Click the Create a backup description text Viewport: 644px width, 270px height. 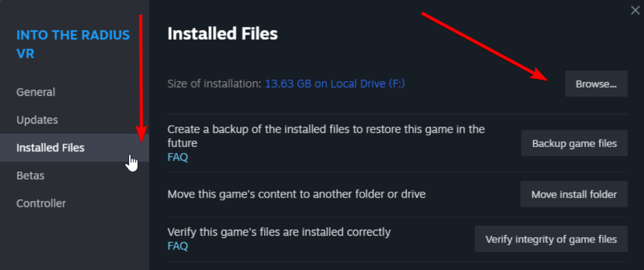click(325, 130)
